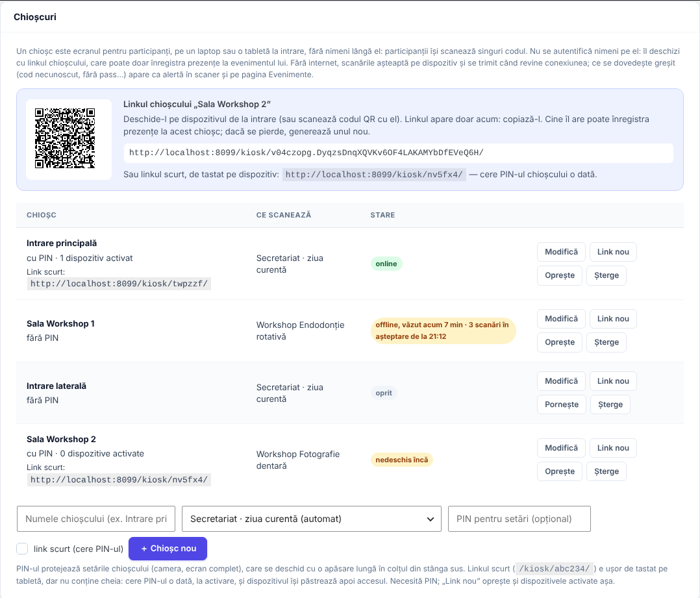Click Modifică for Intrare principală
This screenshot has height=598, width=700.
tap(561, 252)
